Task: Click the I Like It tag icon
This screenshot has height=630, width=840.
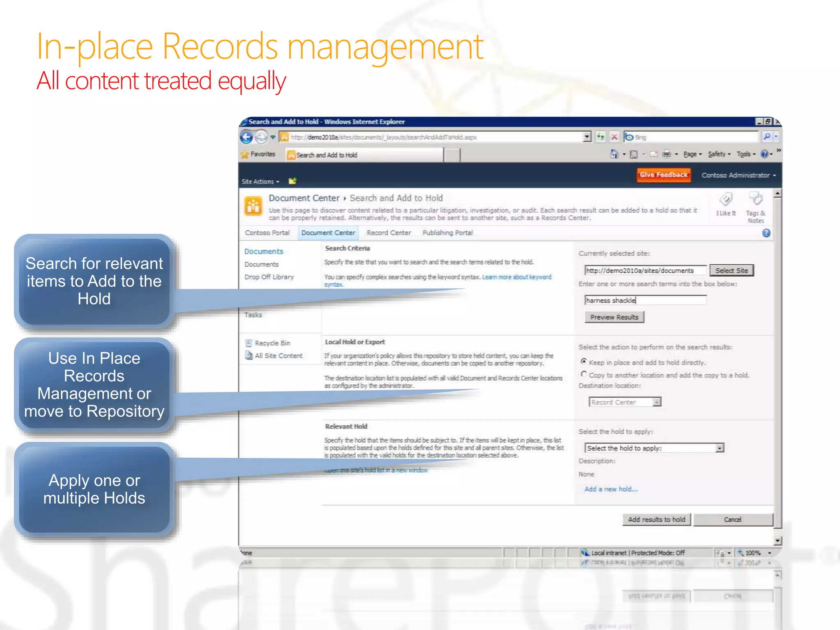Action: pyautogui.click(x=726, y=200)
